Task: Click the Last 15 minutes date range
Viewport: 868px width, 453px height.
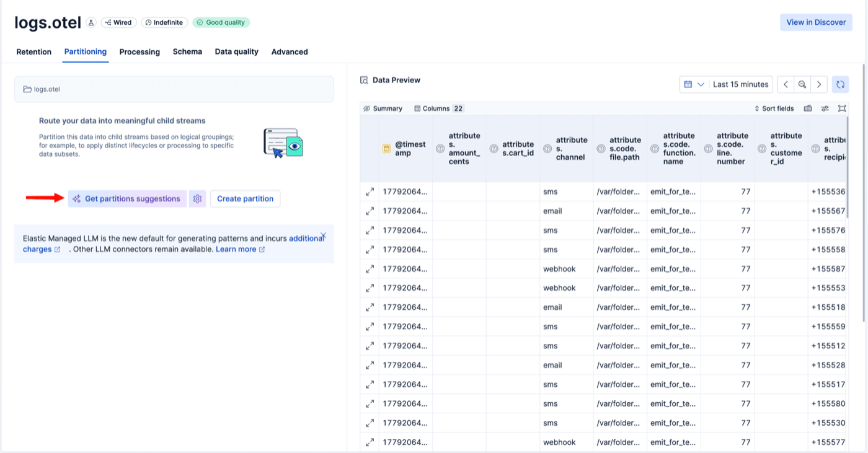Action: (740, 84)
